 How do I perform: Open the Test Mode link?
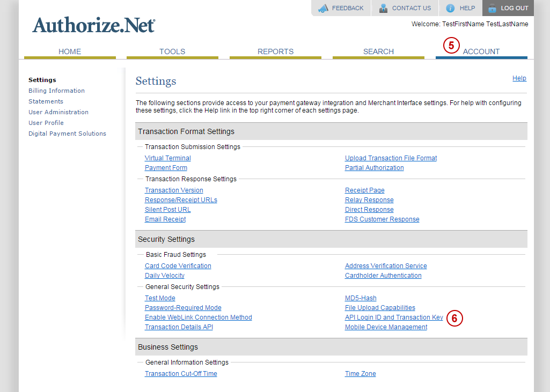pyautogui.click(x=160, y=298)
